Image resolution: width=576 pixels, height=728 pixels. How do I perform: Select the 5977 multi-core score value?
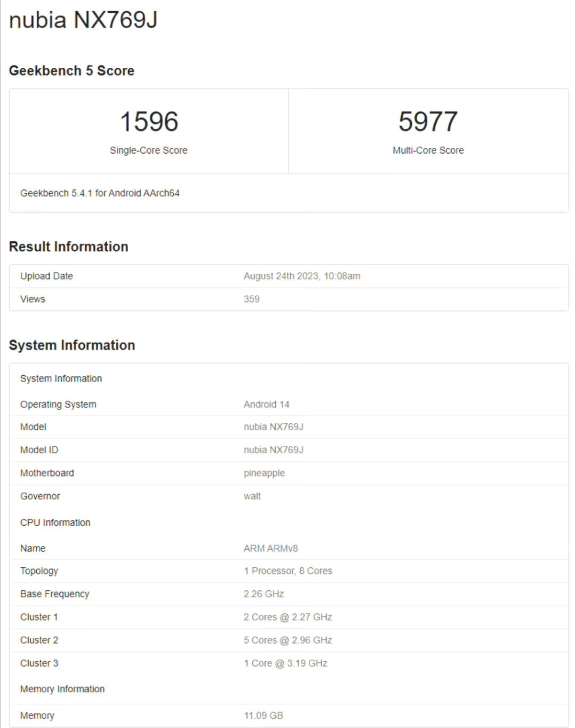click(428, 121)
